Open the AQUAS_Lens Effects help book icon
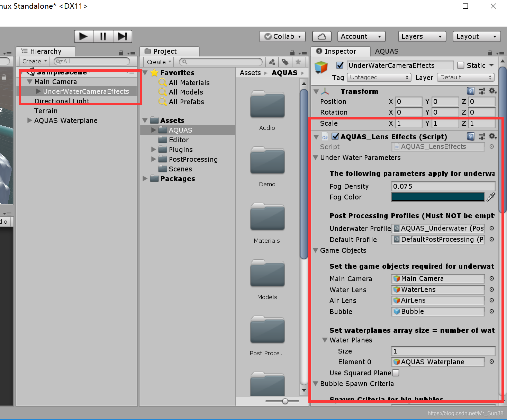Screen dimensions: 507x420 coord(471,136)
